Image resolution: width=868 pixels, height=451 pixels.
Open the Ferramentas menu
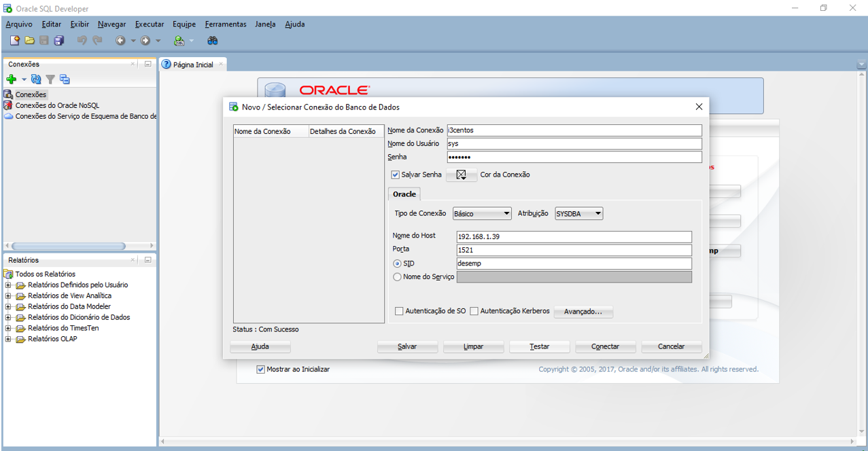226,24
